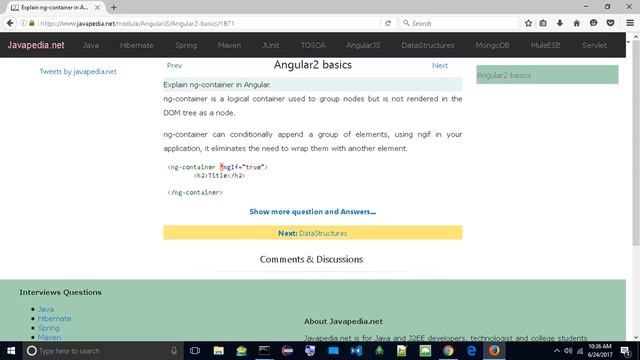Open the downloads arrow icon
The width and height of the screenshot is (640, 360).
pos(560,23)
